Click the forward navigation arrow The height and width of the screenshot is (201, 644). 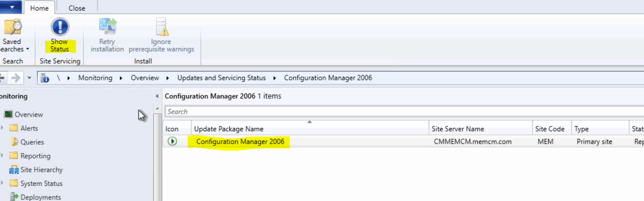tap(15, 78)
